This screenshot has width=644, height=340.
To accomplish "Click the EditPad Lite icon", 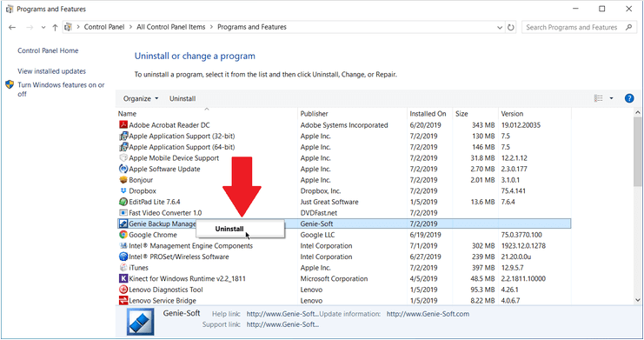I will click(123, 202).
